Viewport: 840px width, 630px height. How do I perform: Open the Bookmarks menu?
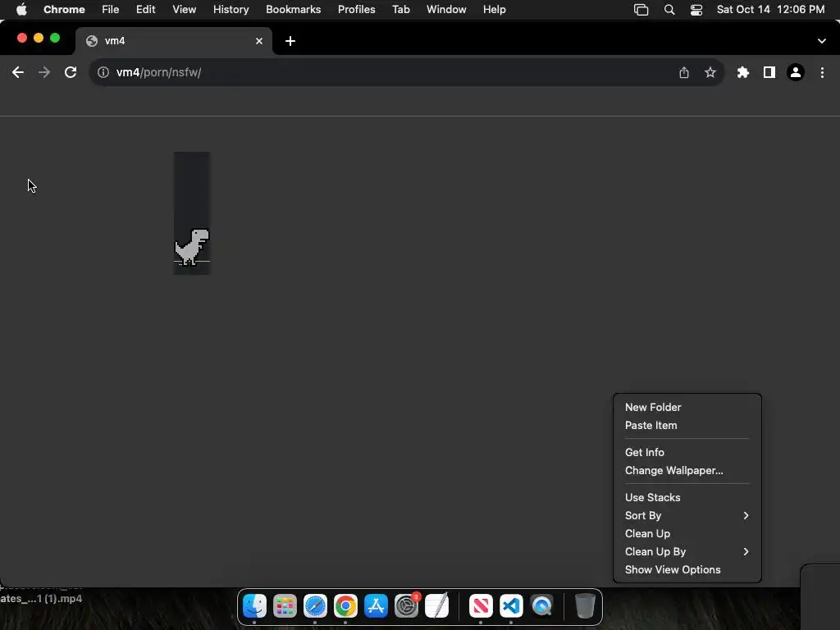(294, 10)
